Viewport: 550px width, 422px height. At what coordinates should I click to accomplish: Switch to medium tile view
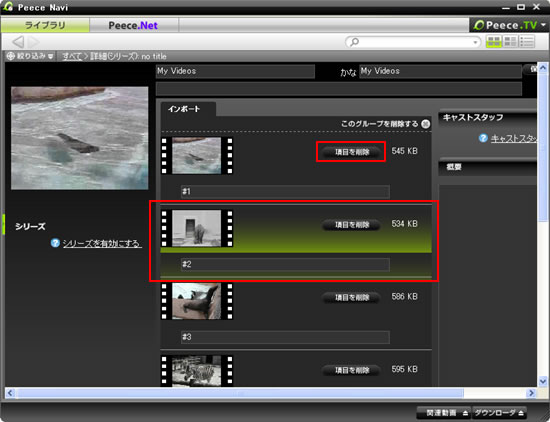(510, 41)
